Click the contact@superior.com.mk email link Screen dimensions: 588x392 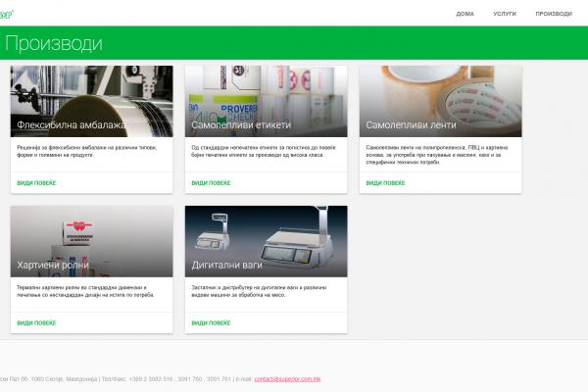(286, 378)
